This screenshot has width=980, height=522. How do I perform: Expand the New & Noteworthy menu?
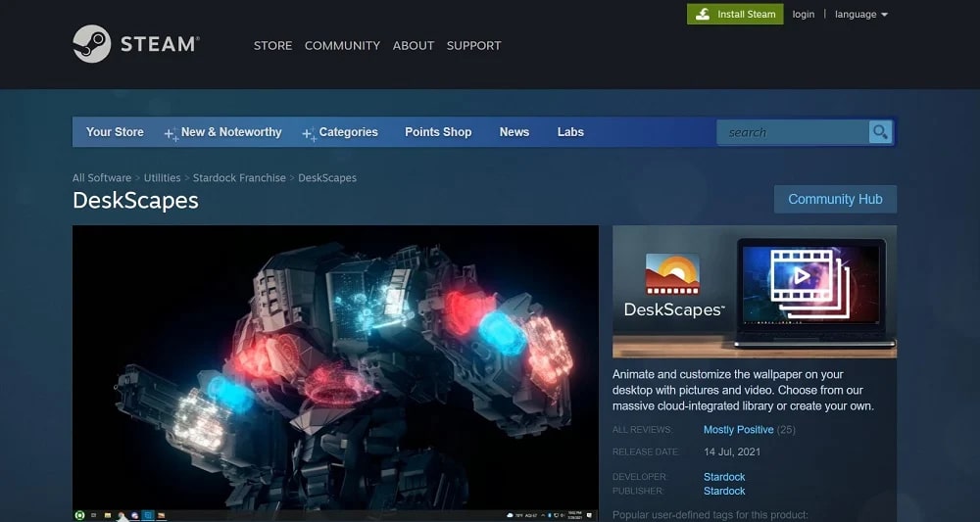[231, 132]
